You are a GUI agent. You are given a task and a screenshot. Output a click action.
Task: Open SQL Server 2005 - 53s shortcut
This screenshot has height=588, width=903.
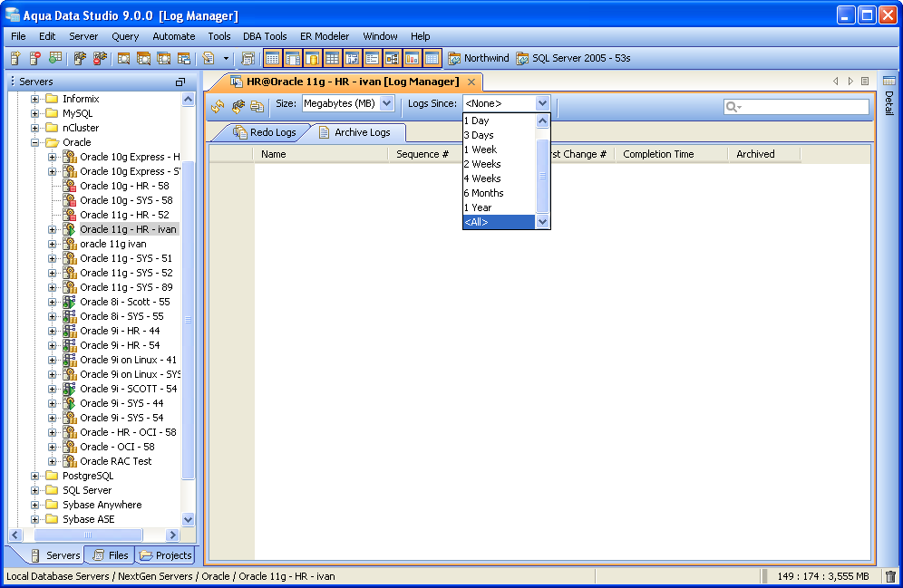pos(574,58)
